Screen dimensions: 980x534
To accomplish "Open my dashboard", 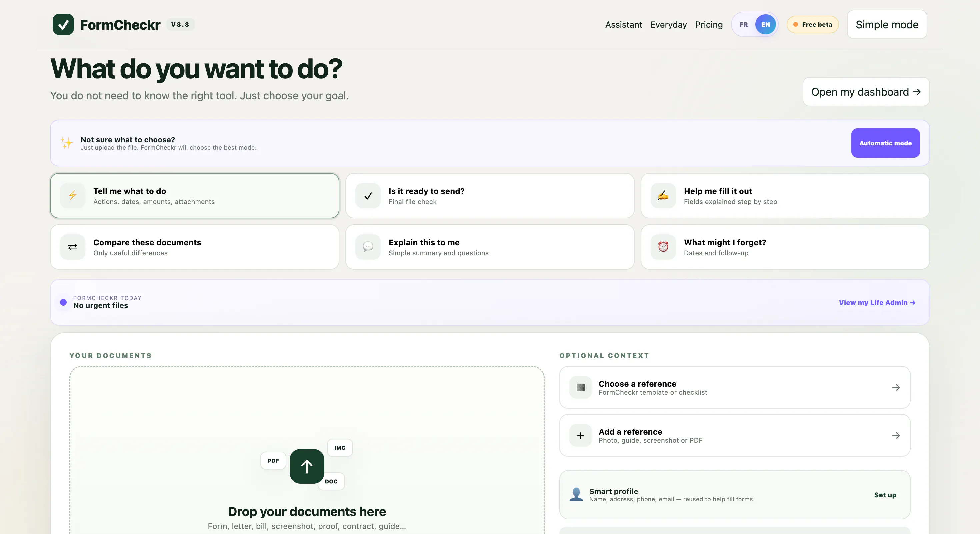I will (866, 92).
